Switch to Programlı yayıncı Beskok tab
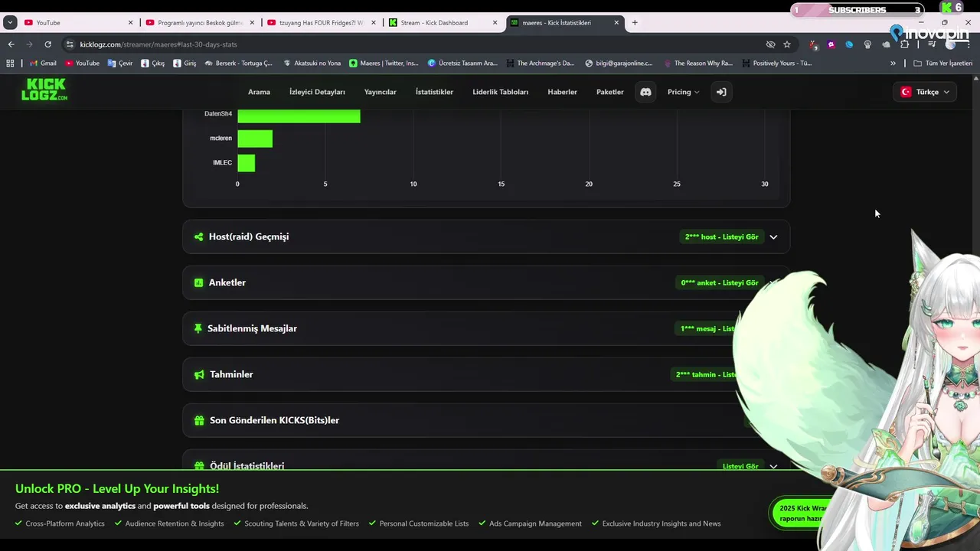 [x=201, y=22]
